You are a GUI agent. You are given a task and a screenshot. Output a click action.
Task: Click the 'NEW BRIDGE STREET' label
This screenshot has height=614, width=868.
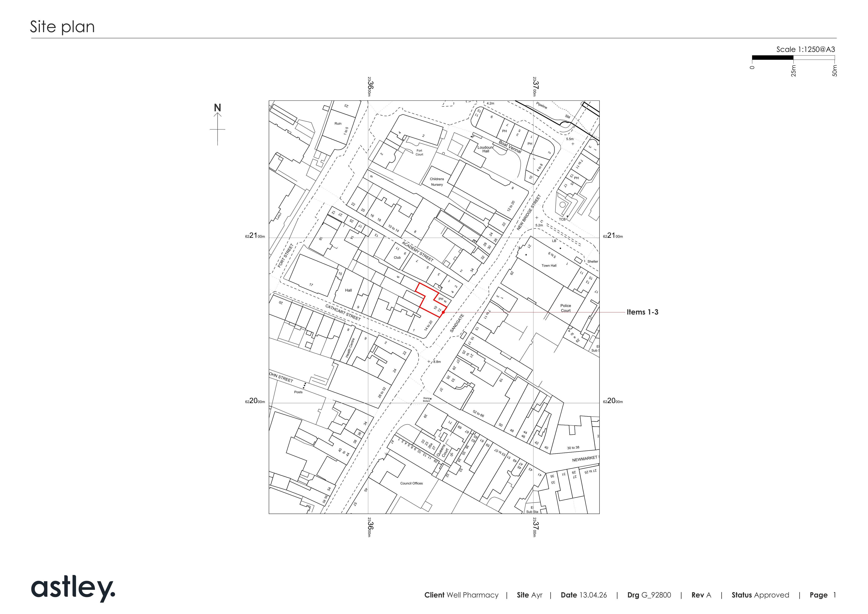(x=529, y=212)
